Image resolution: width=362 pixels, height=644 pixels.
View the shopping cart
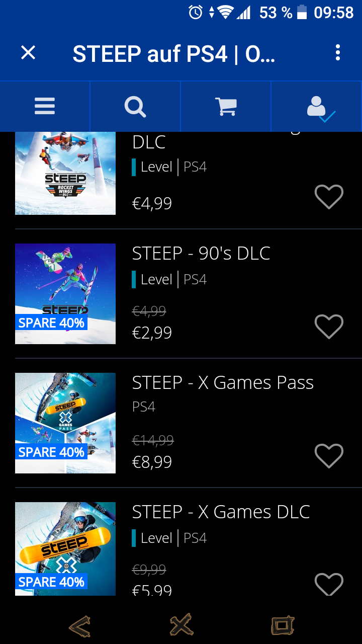(x=226, y=106)
